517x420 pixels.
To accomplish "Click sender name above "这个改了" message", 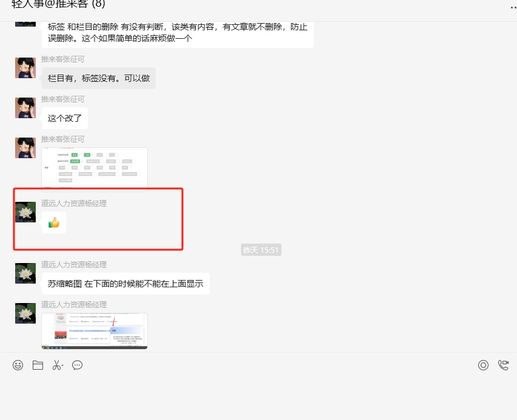I will pos(63,99).
